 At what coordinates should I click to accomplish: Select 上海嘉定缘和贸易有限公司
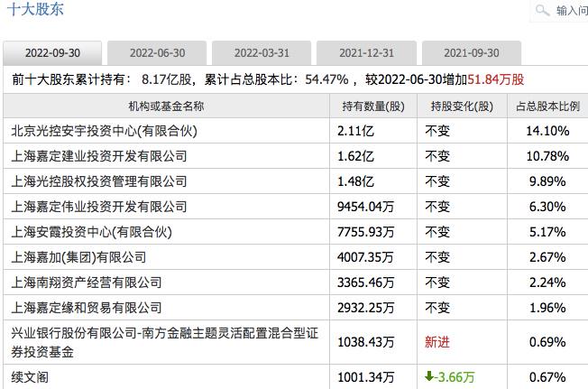coord(87,308)
